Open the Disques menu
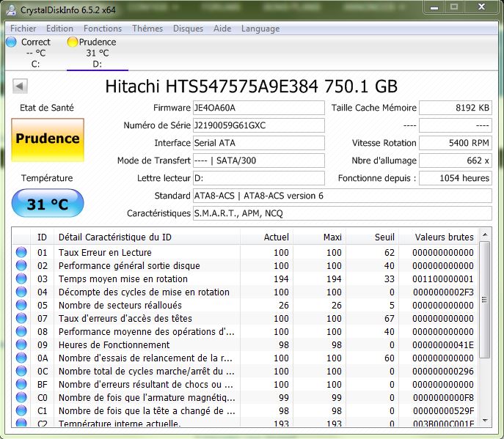This screenshot has height=439, width=504. pyautogui.click(x=188, y=29)
